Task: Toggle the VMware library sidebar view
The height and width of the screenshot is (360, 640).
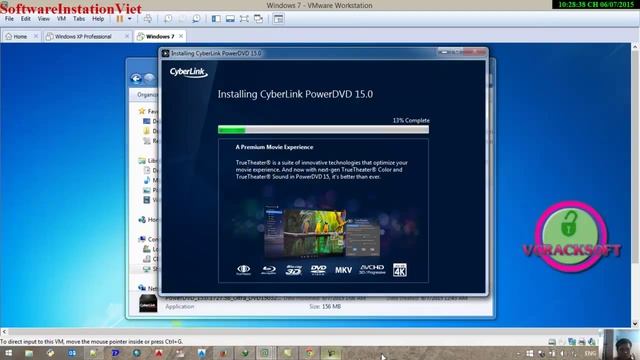Action: point(216,19)
